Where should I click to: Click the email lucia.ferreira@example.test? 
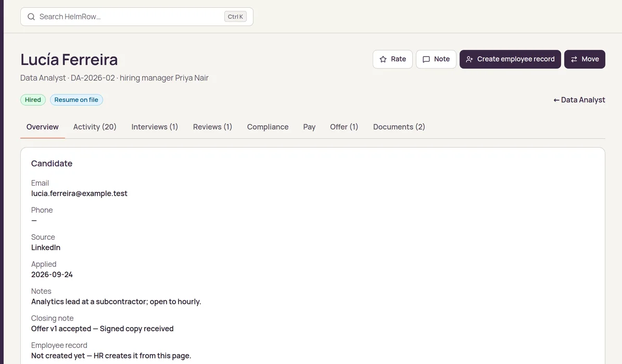79,193
